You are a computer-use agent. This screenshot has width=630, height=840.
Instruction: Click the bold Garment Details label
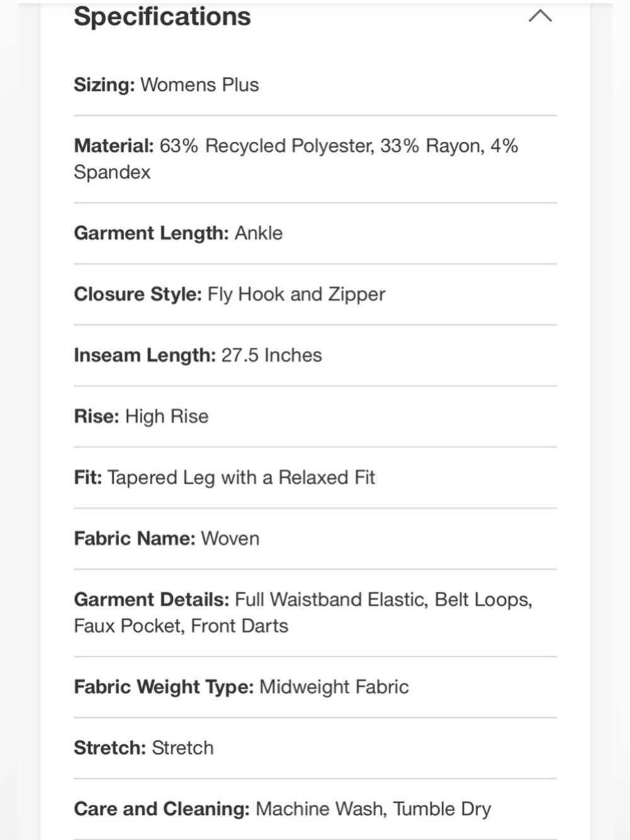(152, 599)
